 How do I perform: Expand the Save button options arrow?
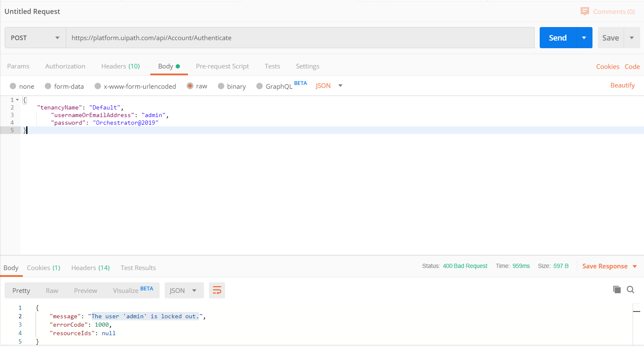(632, 38)
